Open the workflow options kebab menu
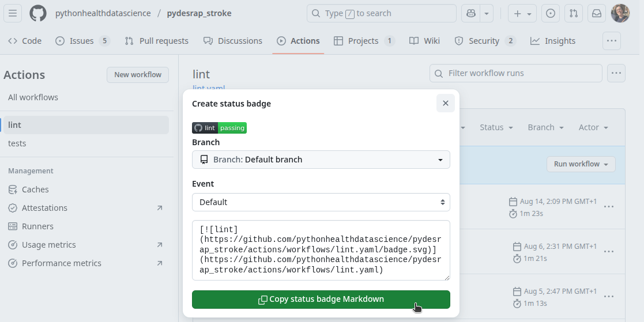Image resolution: width=644 pixels, height=322 pixels. tap(616, 73)
